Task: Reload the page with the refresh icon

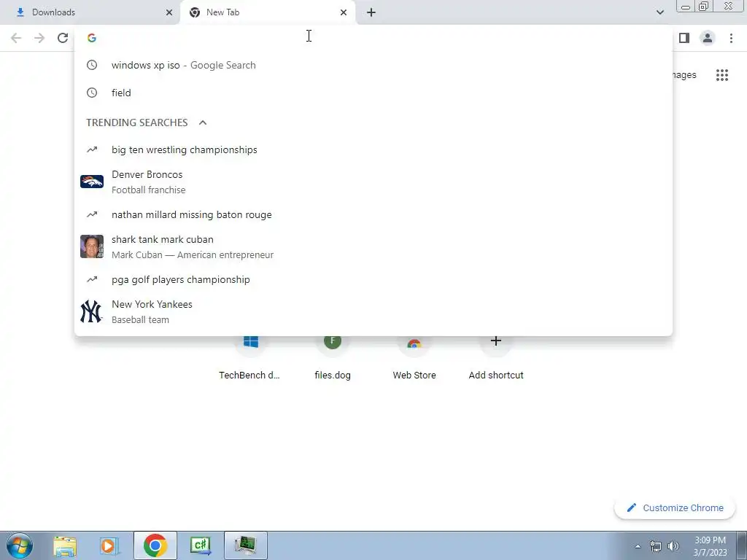Action: click(x=63, y=38)
